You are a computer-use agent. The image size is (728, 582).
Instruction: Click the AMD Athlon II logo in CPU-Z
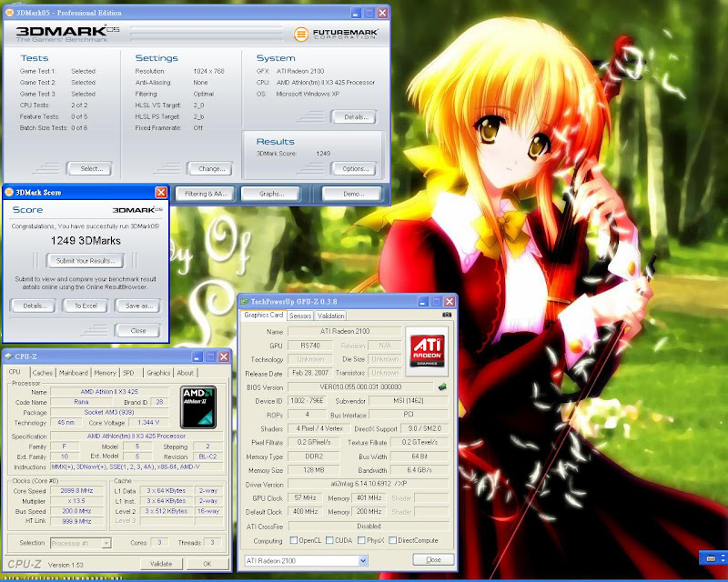(x=198, y=407)
